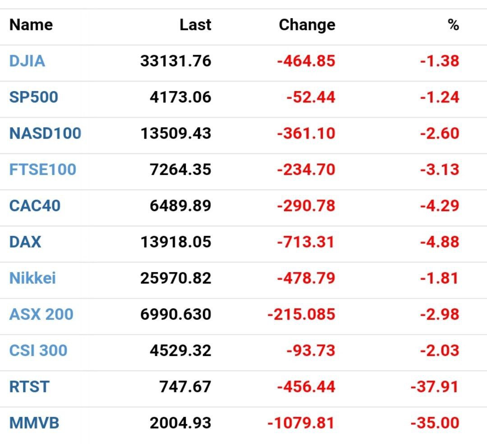
Task: Sort by the Last column header
Action: coord(195,25)
